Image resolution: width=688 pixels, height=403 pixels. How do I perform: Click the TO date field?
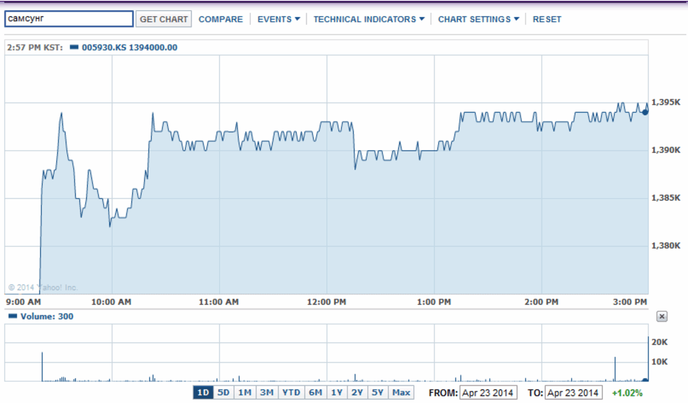coord(573,392)
